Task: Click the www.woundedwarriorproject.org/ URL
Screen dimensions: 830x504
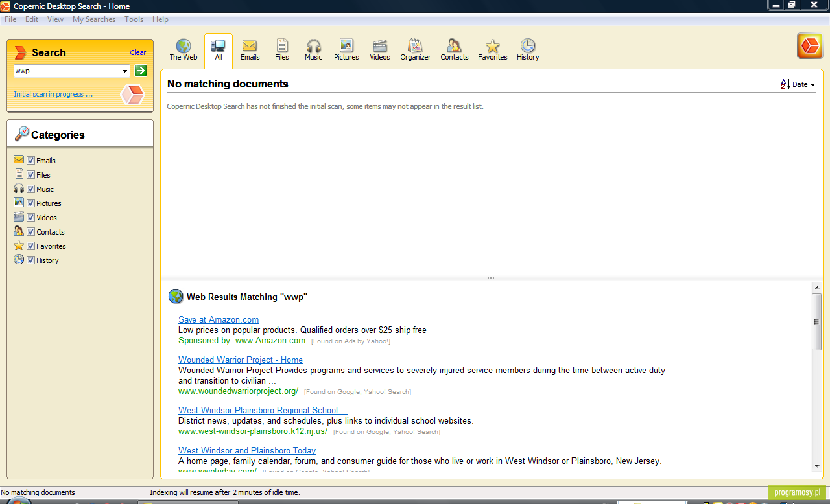Action: (238, 391)
